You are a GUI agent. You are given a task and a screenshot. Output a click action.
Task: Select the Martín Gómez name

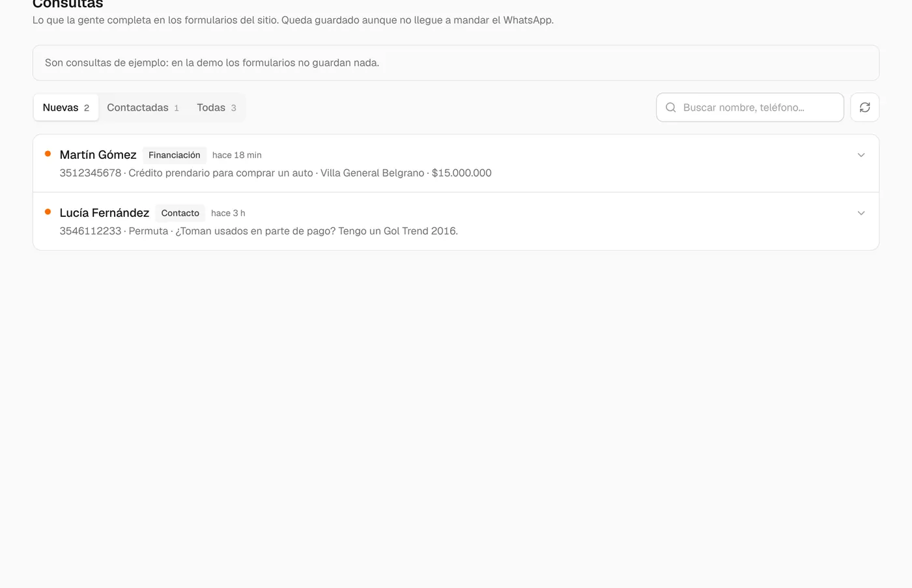point(98,155)
